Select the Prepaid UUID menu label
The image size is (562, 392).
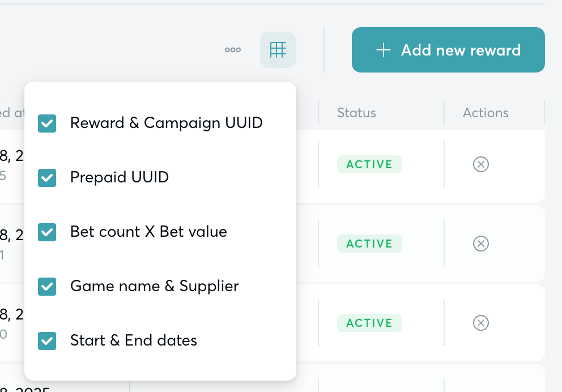pos(120,177)
